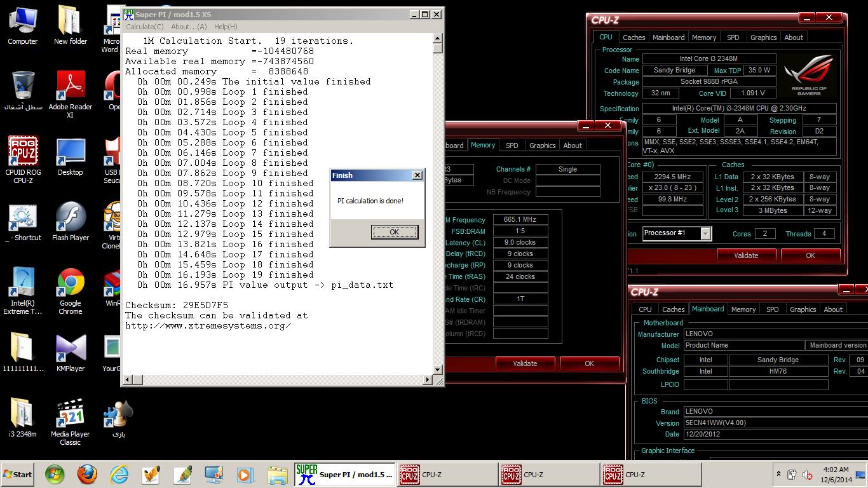Click Validate in the CPU-Z CPU window

click(x=746, y=255)
